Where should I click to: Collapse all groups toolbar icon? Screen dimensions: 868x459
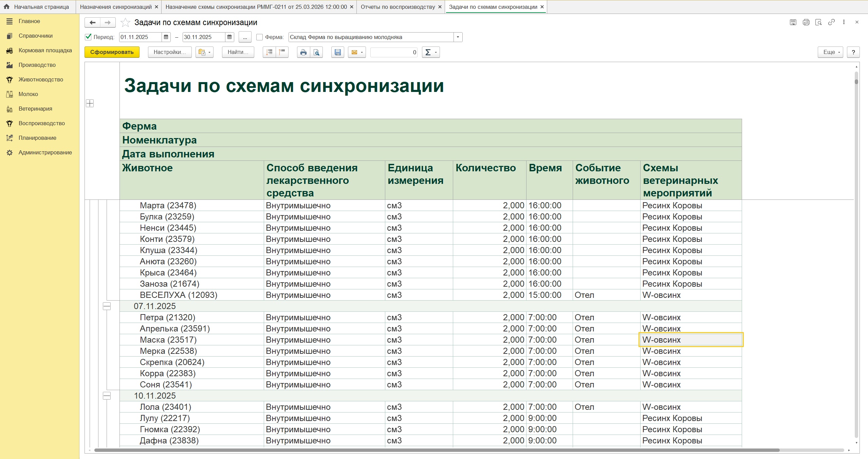pyautogui.click(x=282, y=52)
